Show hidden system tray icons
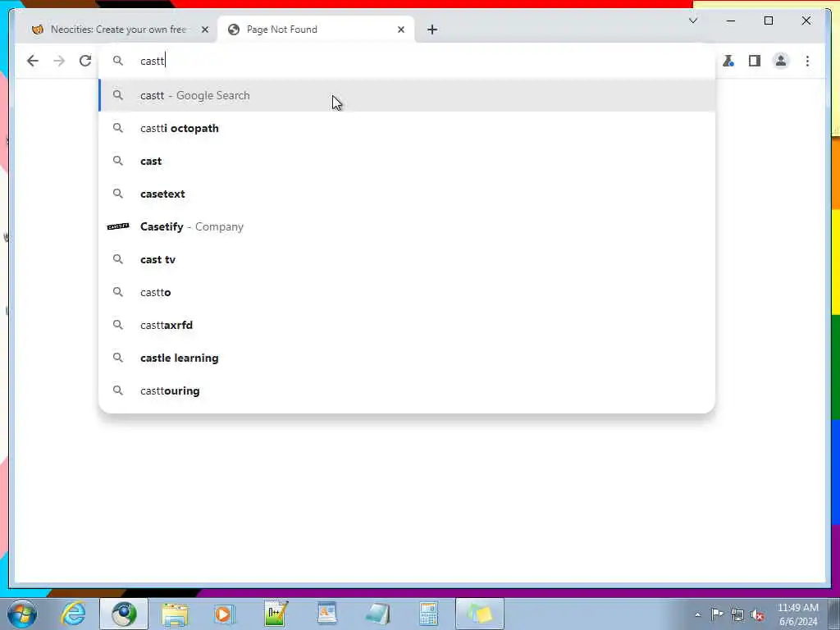840x630 pixels. pyautogui.click(x=697, y=614)
